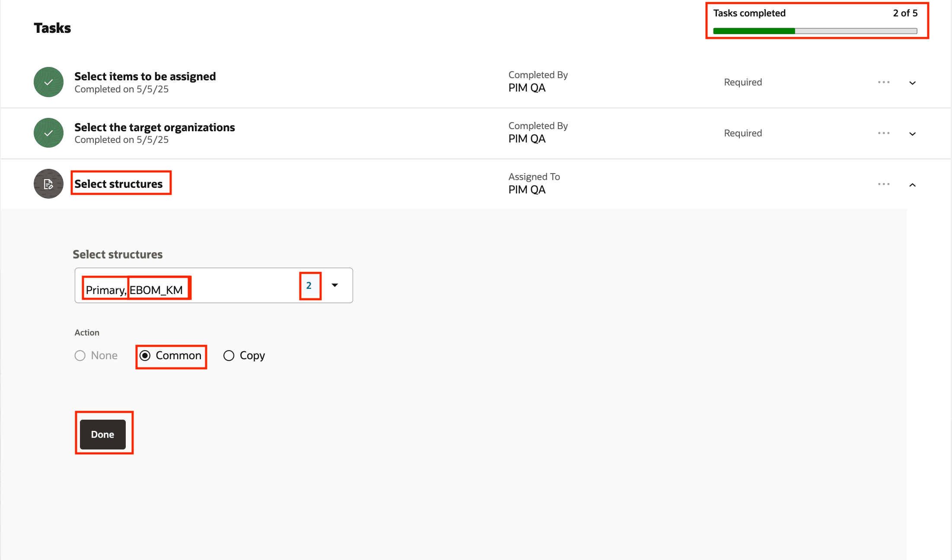Click green checkmark icon for target organizations task
Viewport: 952px width, 560px height.
48,133
